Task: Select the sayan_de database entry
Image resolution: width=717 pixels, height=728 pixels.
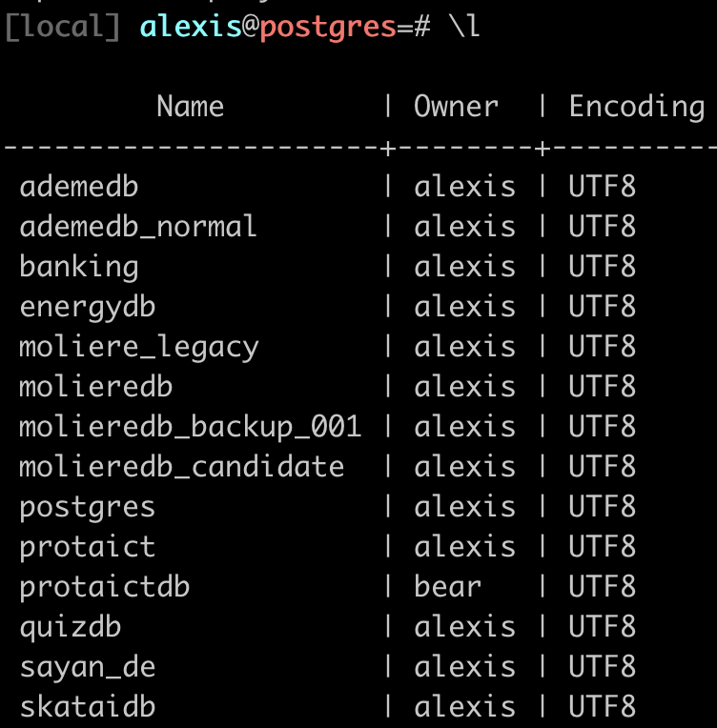Action: tap(87, 667)
